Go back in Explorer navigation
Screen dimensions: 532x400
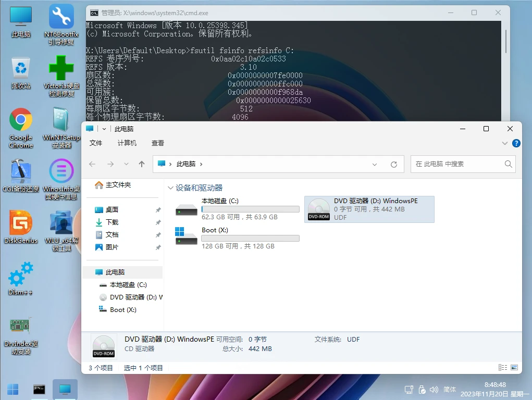[92, 164]
